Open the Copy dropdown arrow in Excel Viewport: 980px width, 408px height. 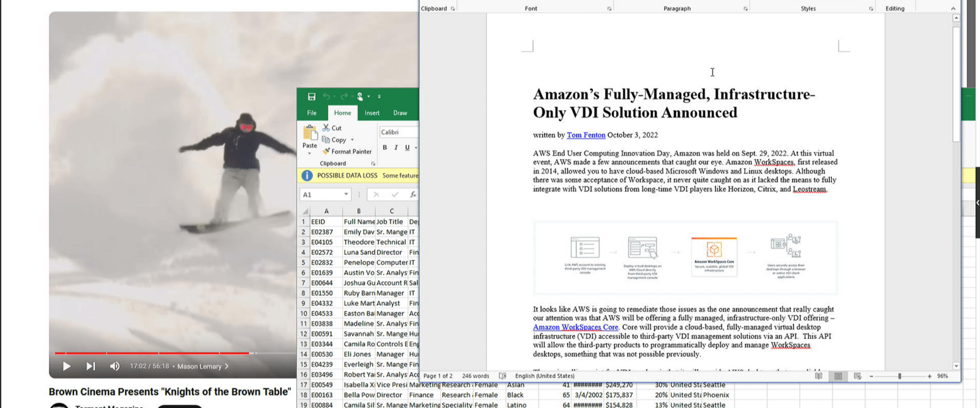click(352, 140)
